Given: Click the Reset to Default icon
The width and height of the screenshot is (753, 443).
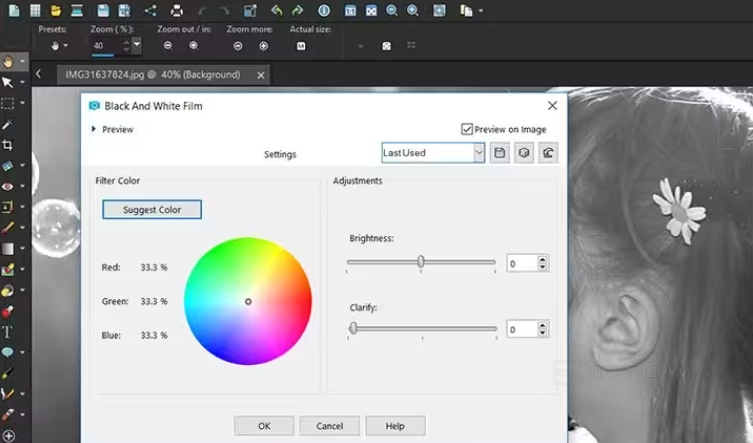Looking at the screenshot, I should pyautogui.click(x=547, y=153).
